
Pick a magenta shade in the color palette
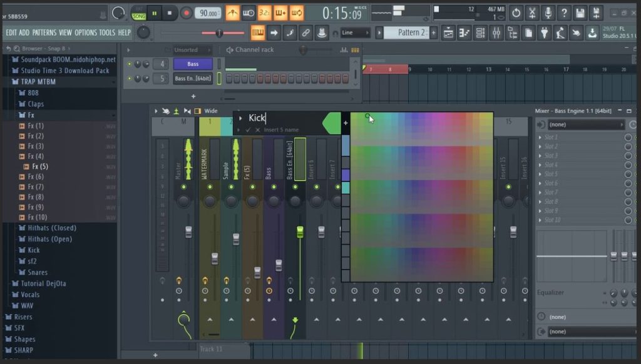(444, 123)
